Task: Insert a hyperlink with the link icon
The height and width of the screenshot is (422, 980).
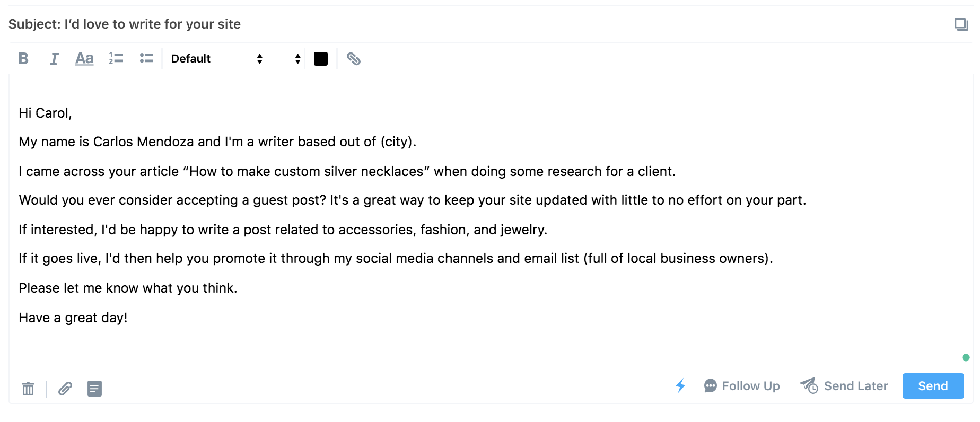Action: point(354,59)
